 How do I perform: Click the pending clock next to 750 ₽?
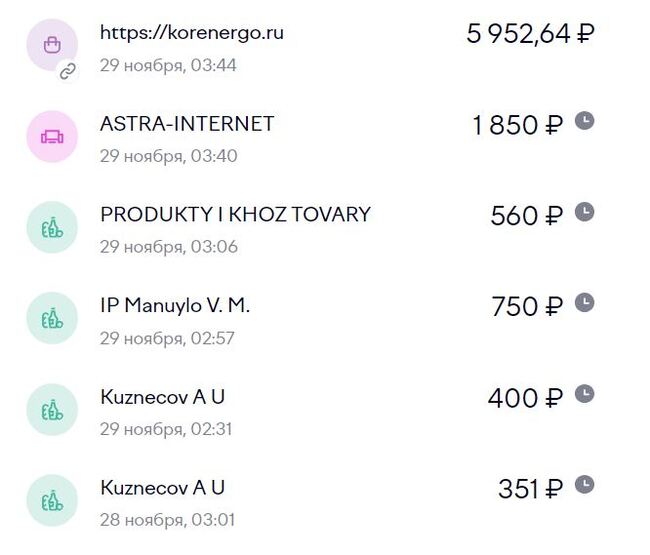coord(585,303)
